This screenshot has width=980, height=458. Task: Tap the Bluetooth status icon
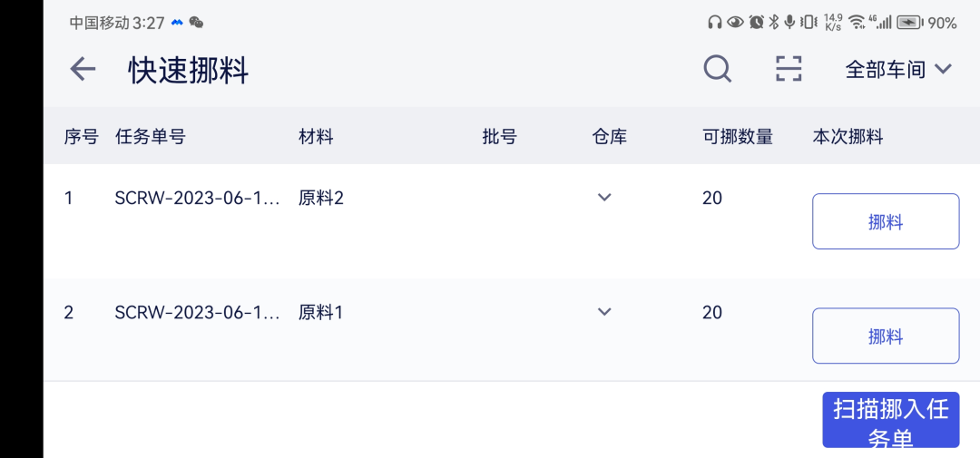pos(774,23)
